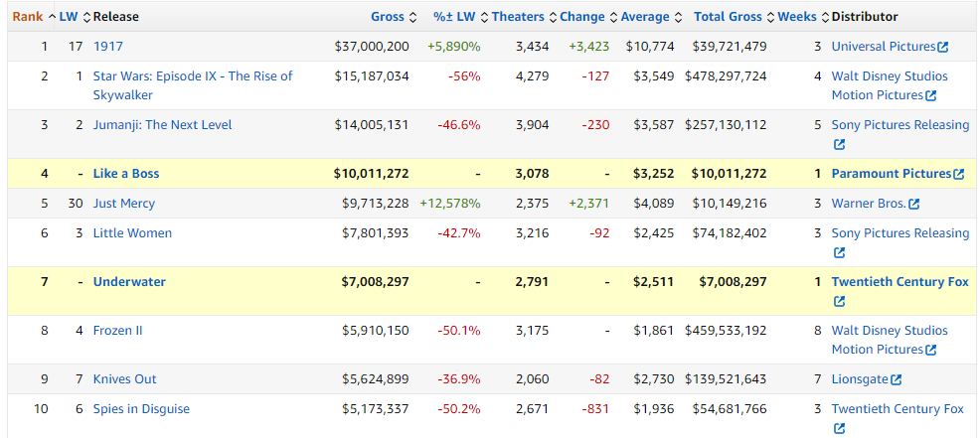The image size is (980, 438).
Task: Click external link icon next to Universal Pictures
Action: [x=943, y=47]
